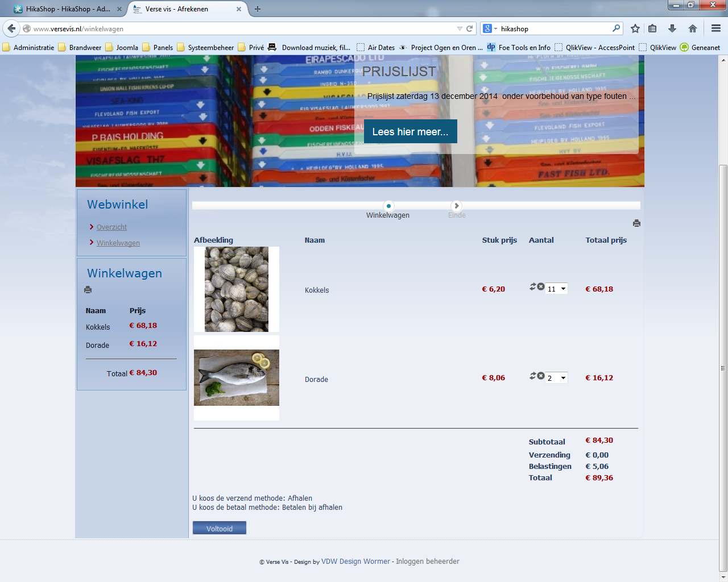This screenshot has height=582, width=728.
Task: Open the Firefox hamburger menu
Action: pos(716,28)
